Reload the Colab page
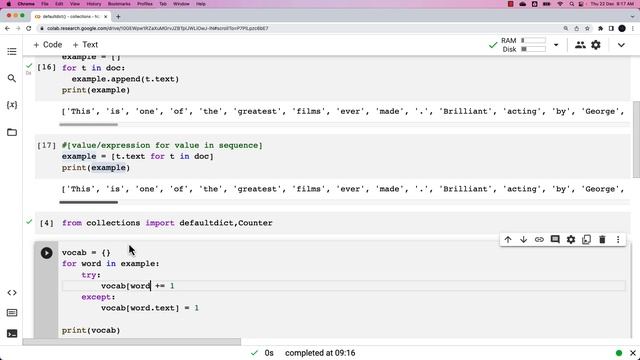The width and height of the screenshot is (640, 360). pos(29,28)
